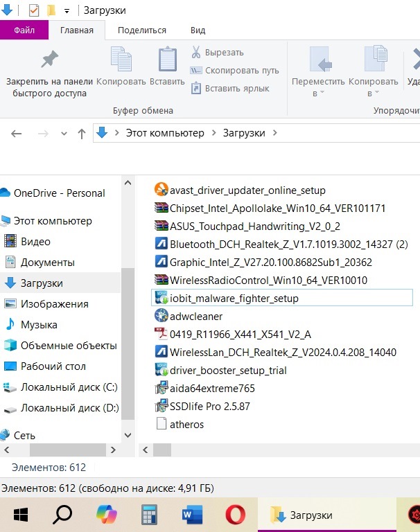Switch to the Вид ribbon tab

[x=198, y=30]
